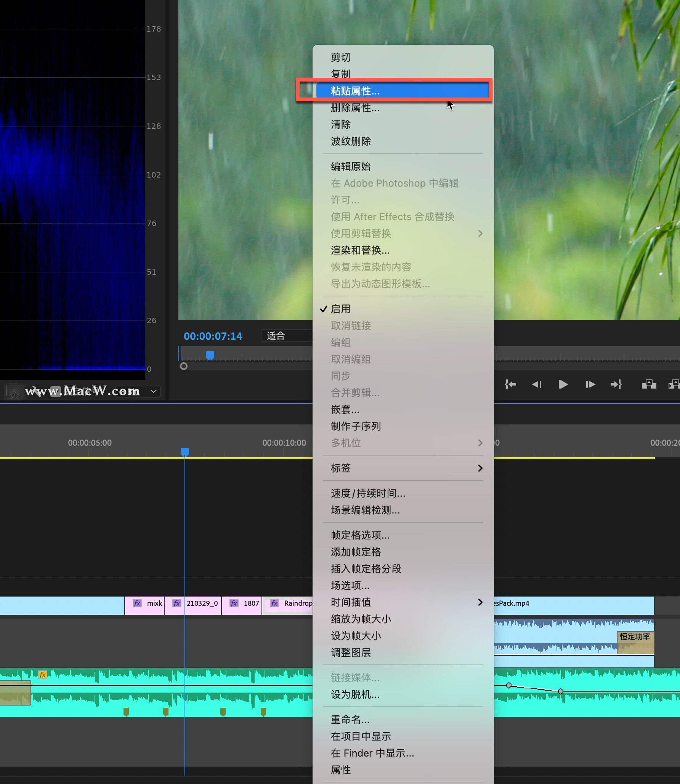Viewport: 680px width, 784px height.
Task: Select the mixk clip on the timeline
Action: (144, 605)
